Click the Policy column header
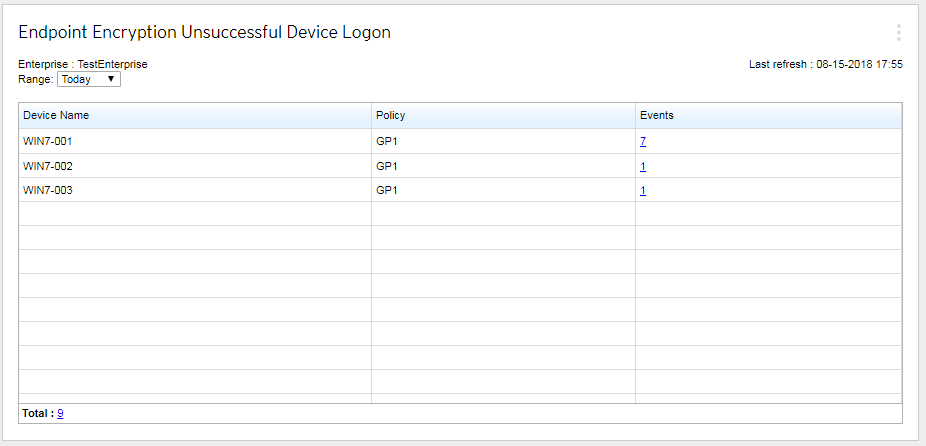 [390, 116]
